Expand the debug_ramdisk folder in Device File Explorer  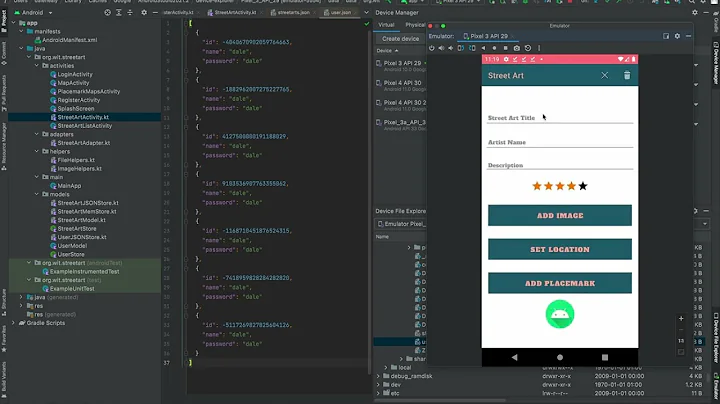378,376
